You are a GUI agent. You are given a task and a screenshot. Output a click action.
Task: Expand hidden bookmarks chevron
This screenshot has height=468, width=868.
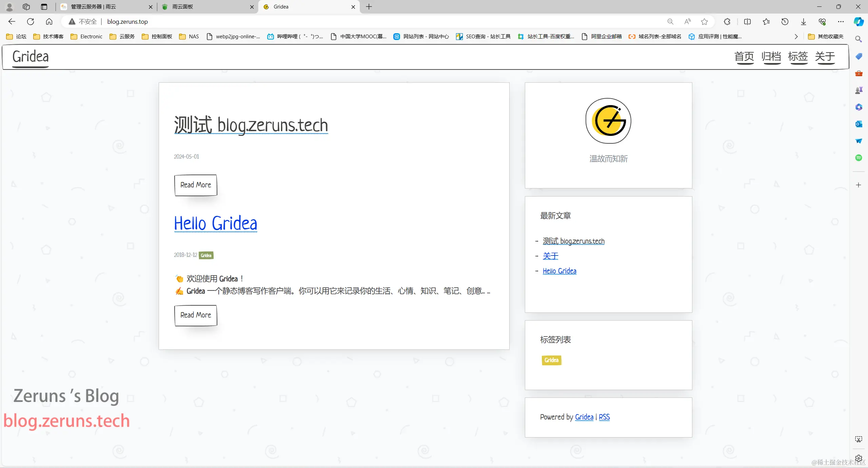click(796, 37)
